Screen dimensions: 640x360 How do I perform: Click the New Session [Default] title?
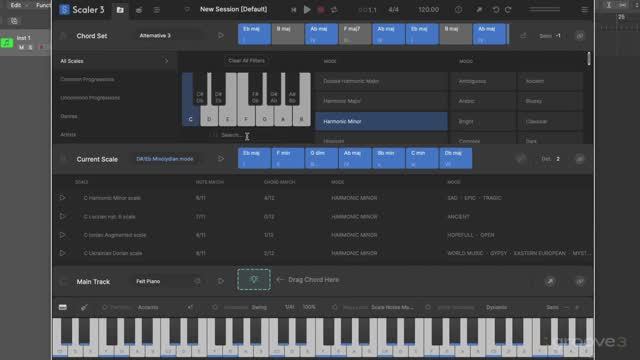[x=233, y=9]
